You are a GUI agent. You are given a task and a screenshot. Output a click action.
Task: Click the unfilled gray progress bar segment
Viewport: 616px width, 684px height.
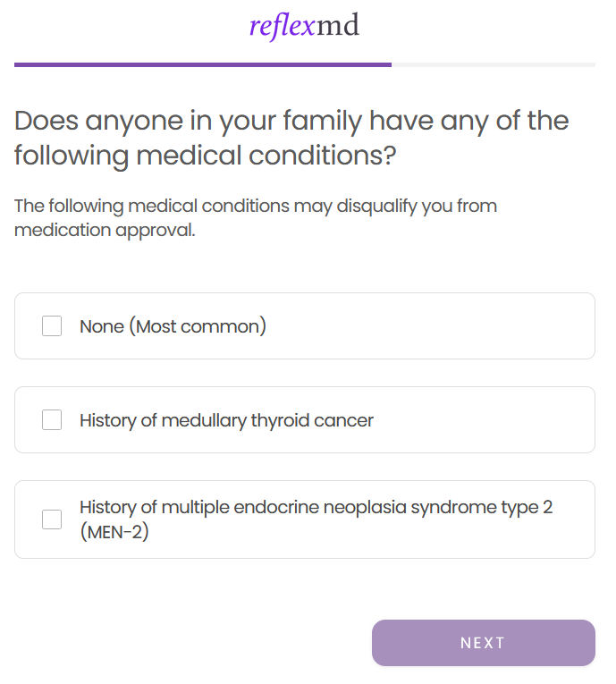click(x=493, y=64)
